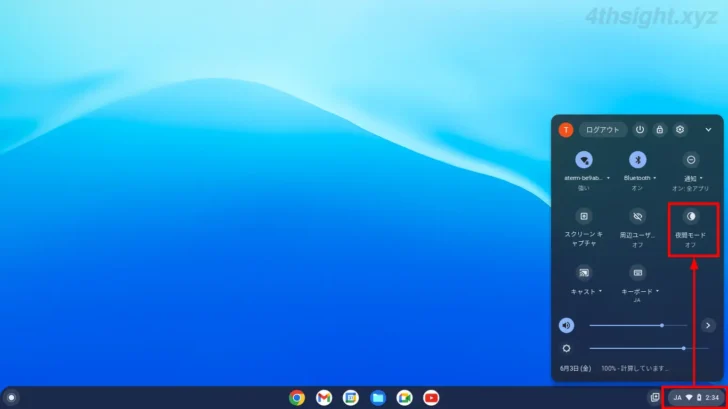Screen dimensions: 728x409
Task: Click the date 6月3日(金)
Action: pos(575,369)
